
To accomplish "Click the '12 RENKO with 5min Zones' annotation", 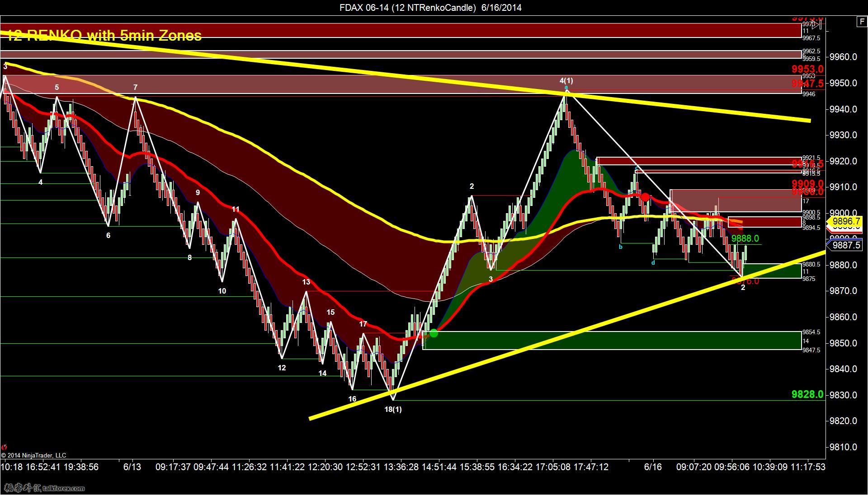I will point(104,36).
